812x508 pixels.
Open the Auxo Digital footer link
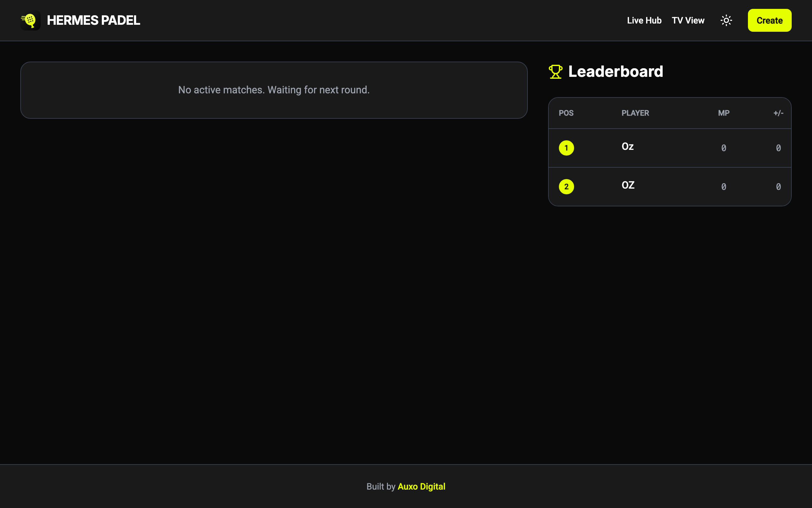pos(422,486)
